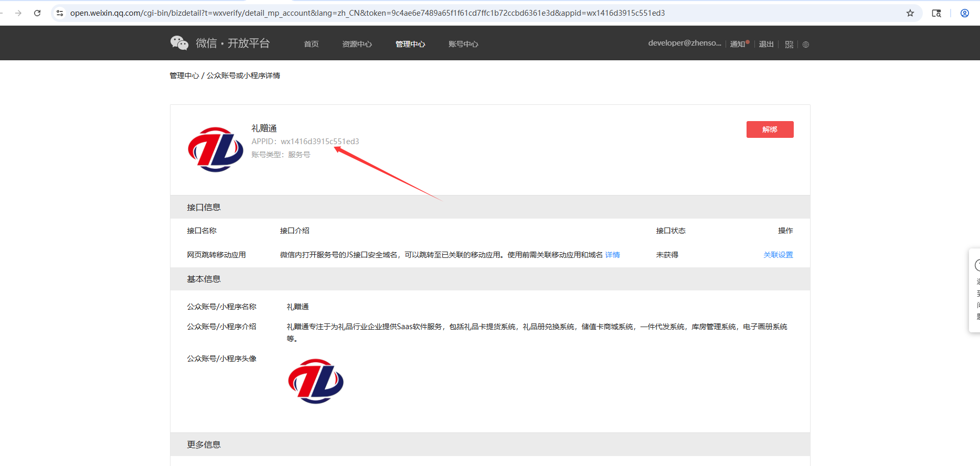Open the browser profile icon
This screenshot has height=466, width=980.
[x=965, y=13]
